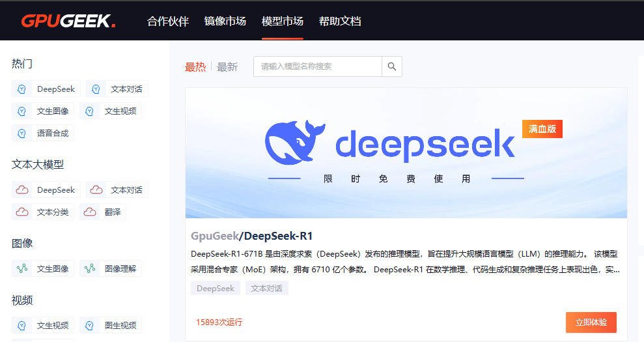
Task: Click the GPUGEEK logo
Action: tap(68, 21)
